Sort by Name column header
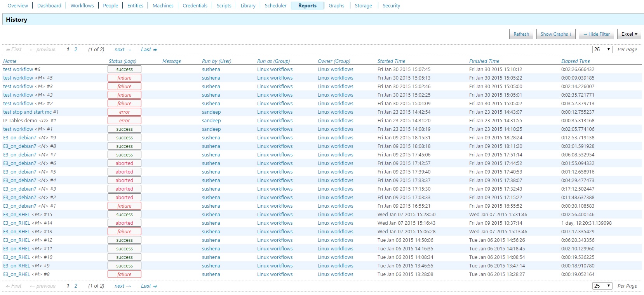The height and width of the screenshot is (295, 644). click(10, 61)
